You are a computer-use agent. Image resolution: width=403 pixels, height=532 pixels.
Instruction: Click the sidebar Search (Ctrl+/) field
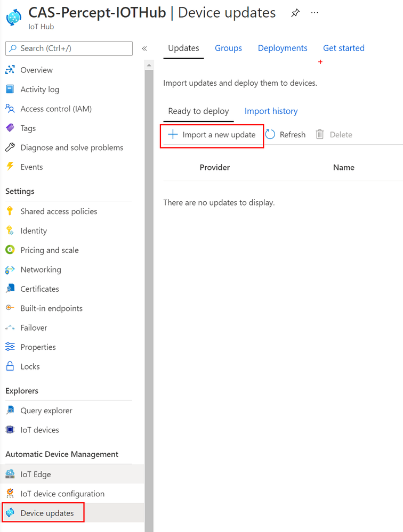tap(69, 48)
